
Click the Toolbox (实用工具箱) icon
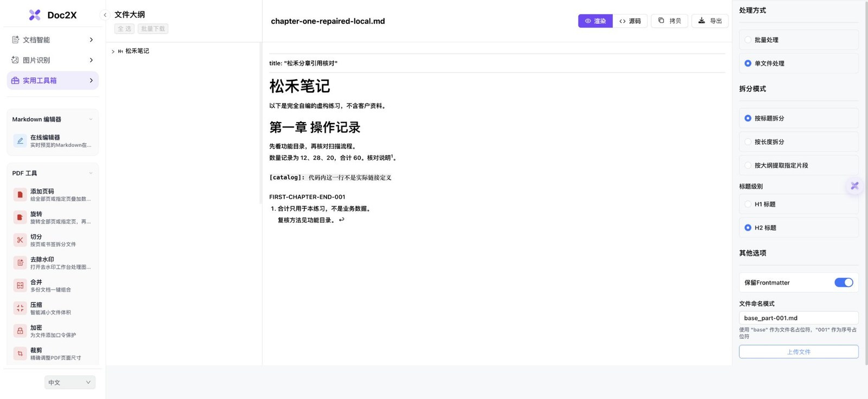(15, 81)
